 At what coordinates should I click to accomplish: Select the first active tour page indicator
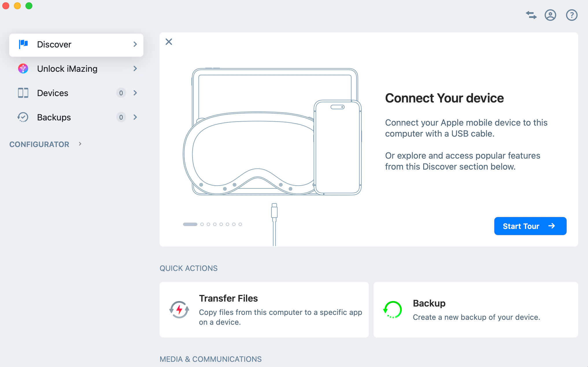pos(190,224)
